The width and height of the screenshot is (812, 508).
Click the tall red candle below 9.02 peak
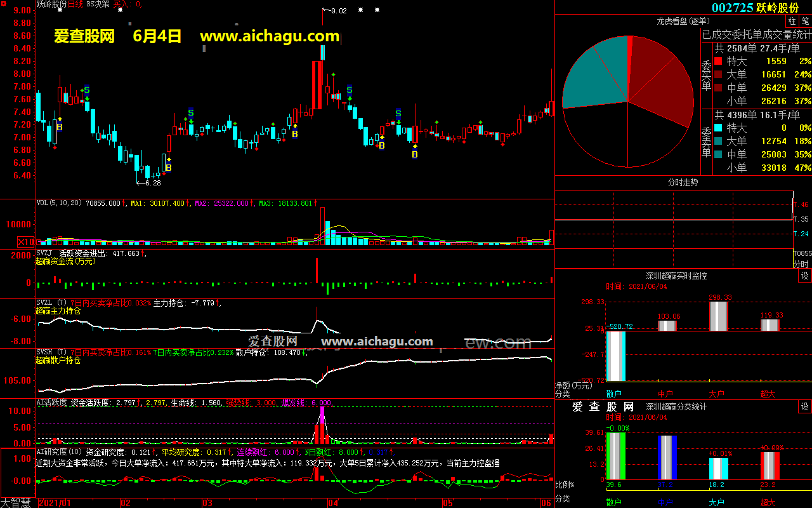coord(315,85)
